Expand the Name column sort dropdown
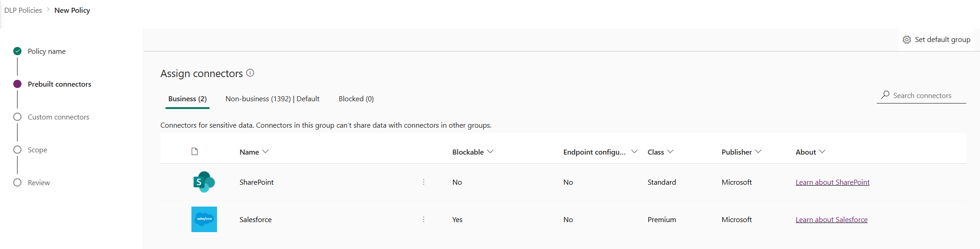Image resolution: width=980 pixels, height=249 pixels. [265, 152]
